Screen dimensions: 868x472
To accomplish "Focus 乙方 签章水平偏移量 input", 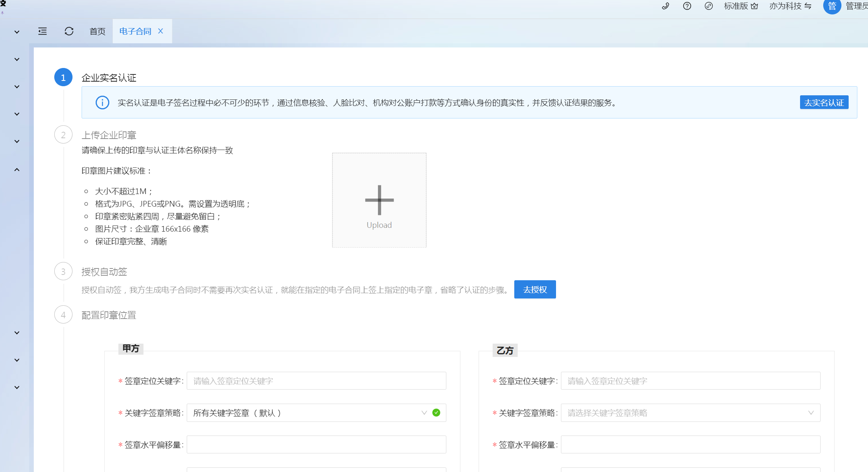I will point(690,445).
